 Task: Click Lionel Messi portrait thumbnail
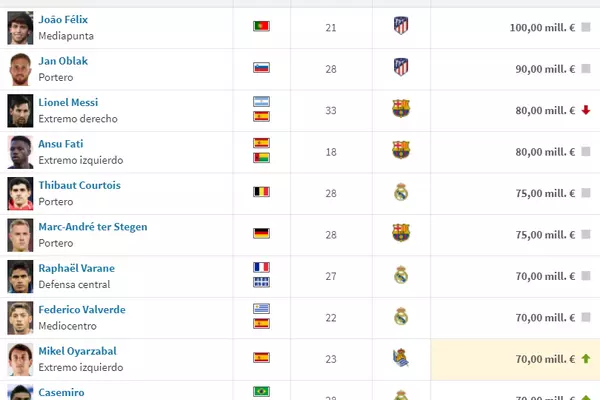(21, 109)
